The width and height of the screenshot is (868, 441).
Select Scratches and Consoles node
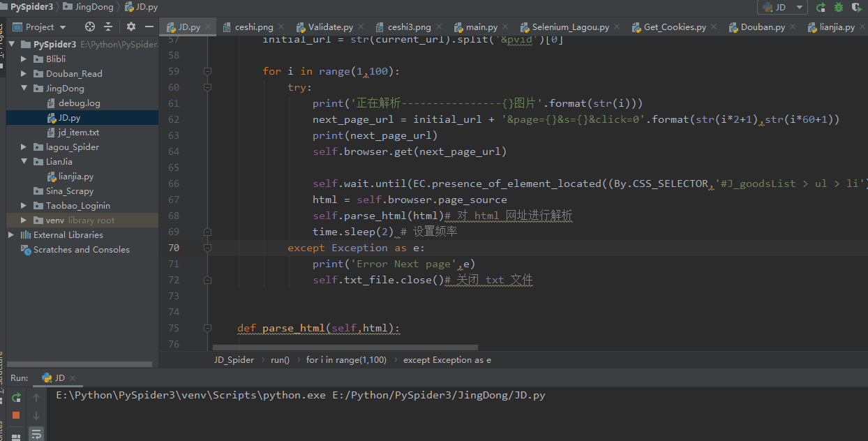81,249
